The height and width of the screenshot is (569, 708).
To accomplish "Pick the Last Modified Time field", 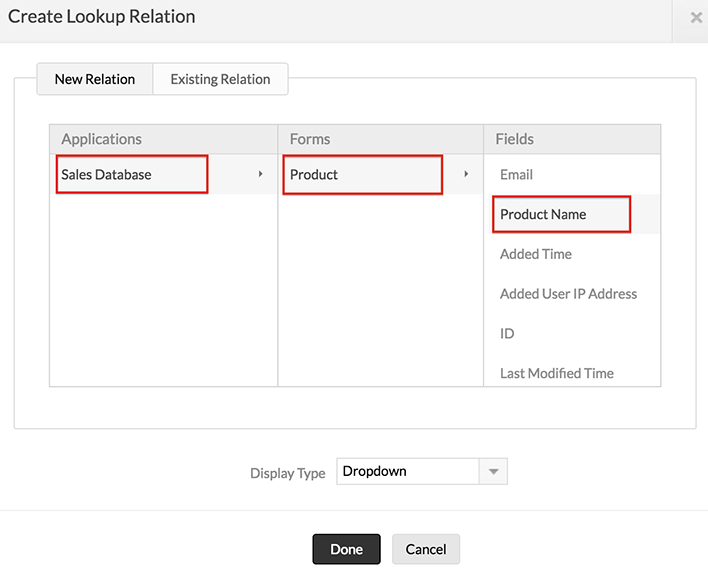I will (557, 373).
